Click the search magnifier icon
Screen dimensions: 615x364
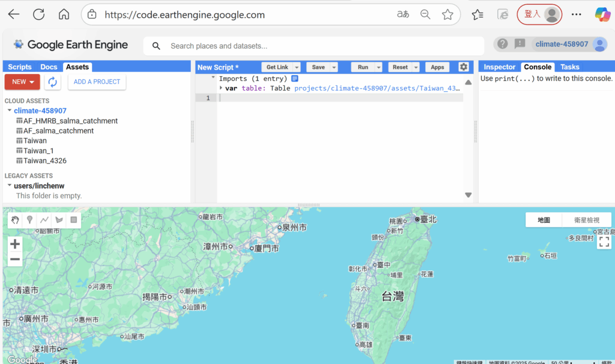(156, 46)
